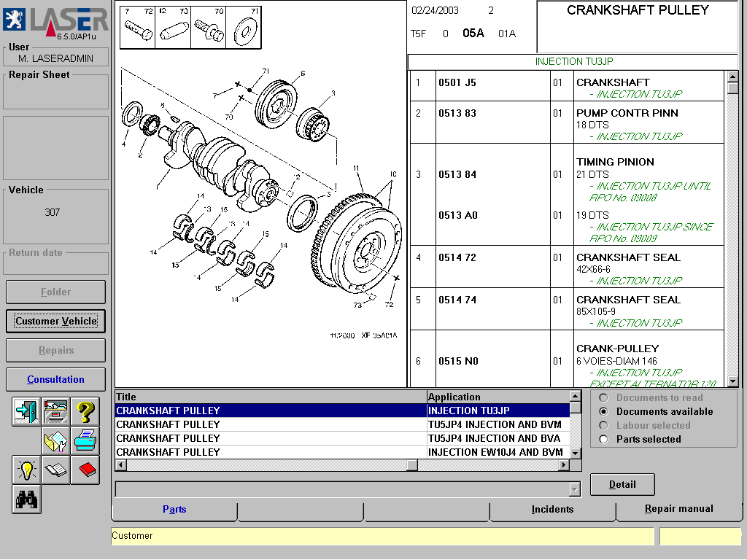Viewport: 747px width, 560px height.
Task: Open help with the yellow question mark
Action: tap(85, 411)
